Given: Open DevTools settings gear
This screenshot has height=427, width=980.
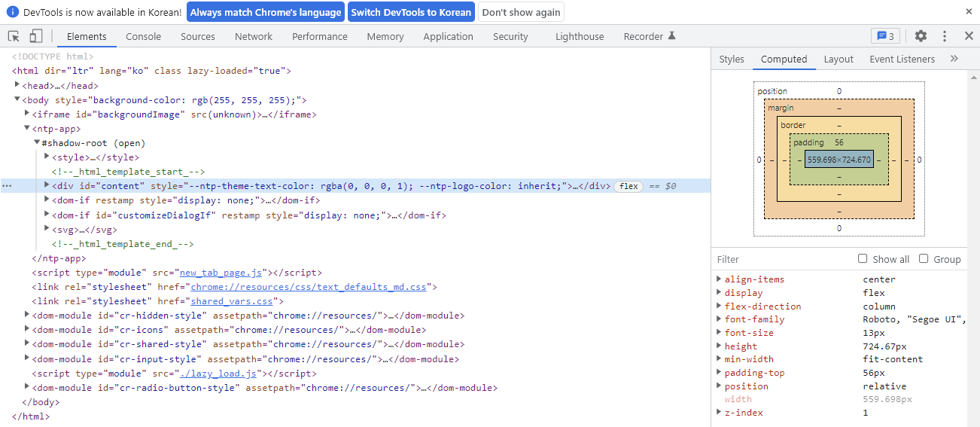Looking at the screenshot, I should pyautogui.click(x=921, y=36).
